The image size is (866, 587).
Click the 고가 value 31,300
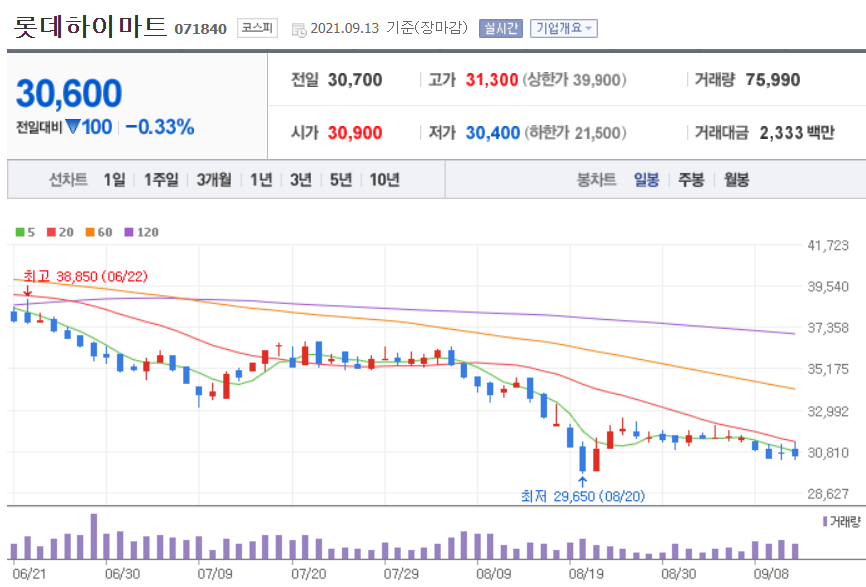(x=492, y=80)
